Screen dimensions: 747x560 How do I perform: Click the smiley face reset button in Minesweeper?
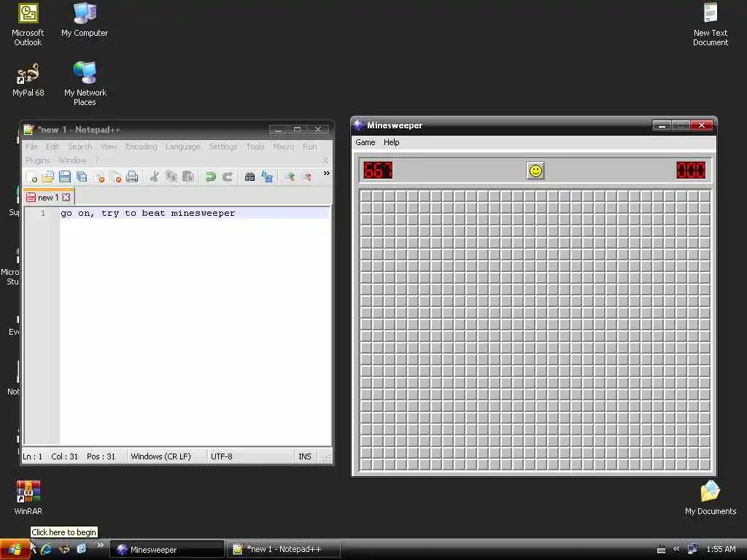click(535, 171)
